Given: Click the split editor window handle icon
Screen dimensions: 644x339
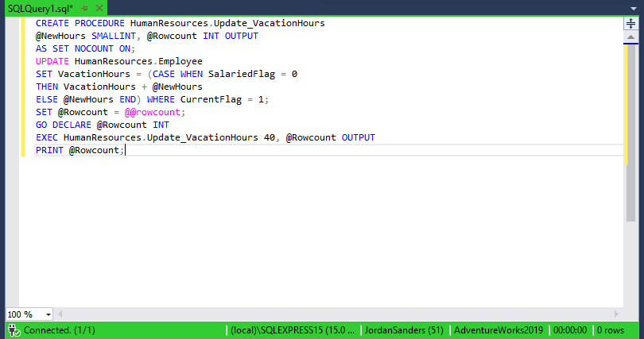Looking at the screenshot, I should (630, 23).
